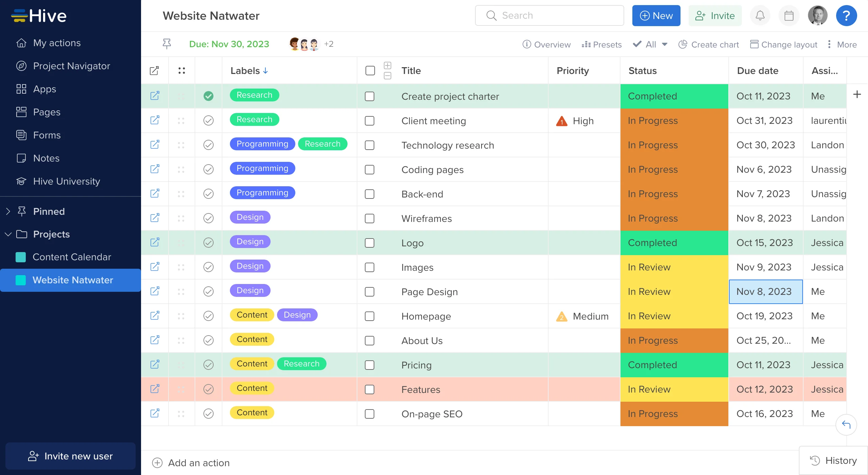This screenshot has height=475, width=868.
Task: Expand the Pinned section in the sidebar
Action: 8,211
